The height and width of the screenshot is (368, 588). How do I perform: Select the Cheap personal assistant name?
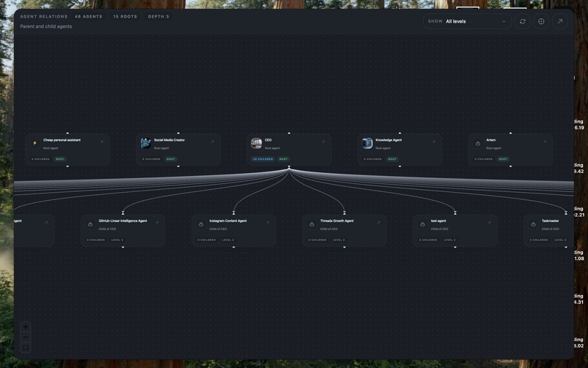tap(62, 140)
